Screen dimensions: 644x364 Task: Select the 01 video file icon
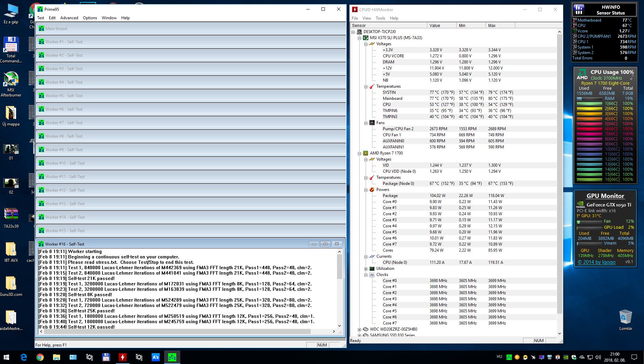(11, 152)
